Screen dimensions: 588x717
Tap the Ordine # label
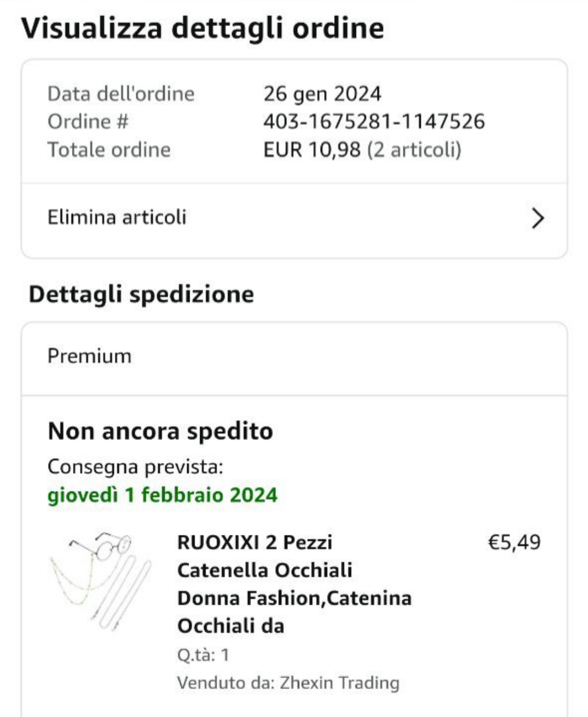[88, 122]
